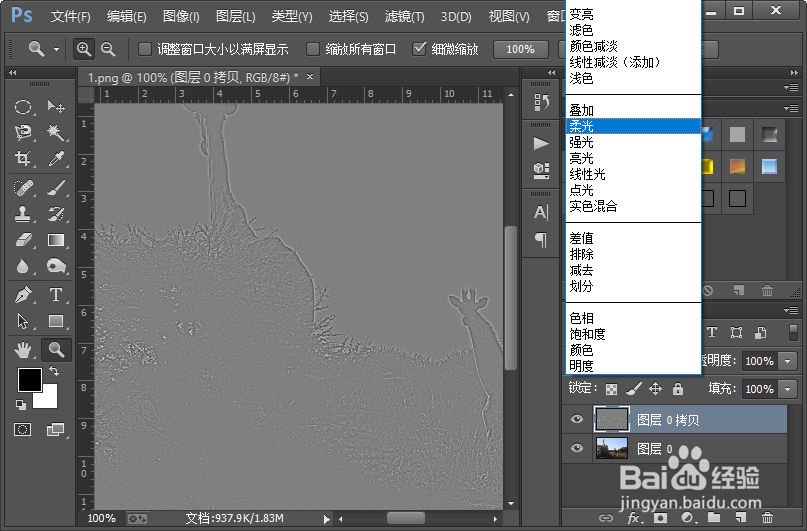Select the Clone Stamp tool

(23, 214)
